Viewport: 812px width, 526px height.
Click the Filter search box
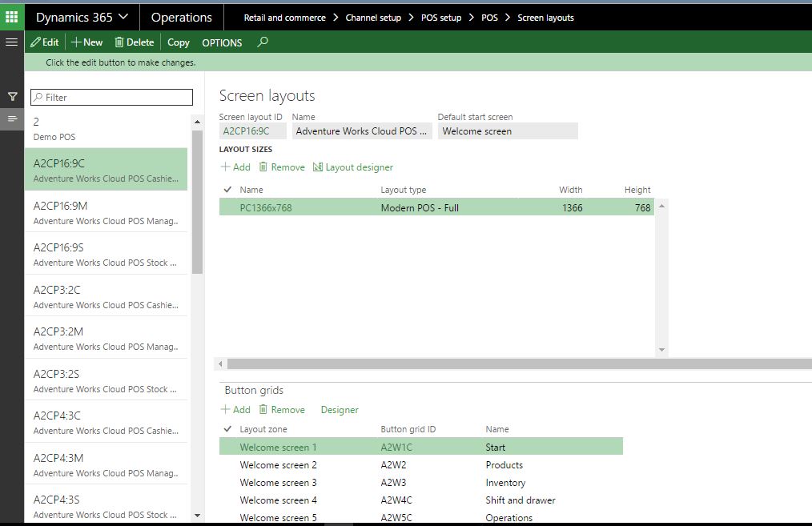point(112,98)
